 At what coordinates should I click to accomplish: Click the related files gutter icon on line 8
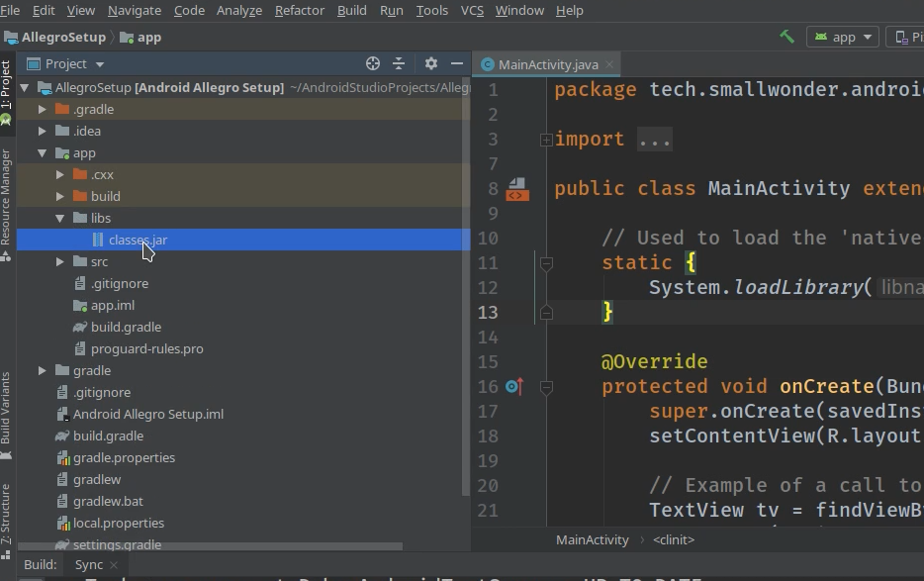pyautogui.click(x=515, y=188)
